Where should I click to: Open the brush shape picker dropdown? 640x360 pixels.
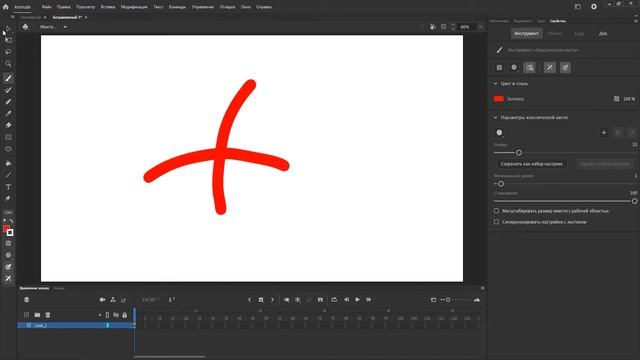(x=500, y=133)
